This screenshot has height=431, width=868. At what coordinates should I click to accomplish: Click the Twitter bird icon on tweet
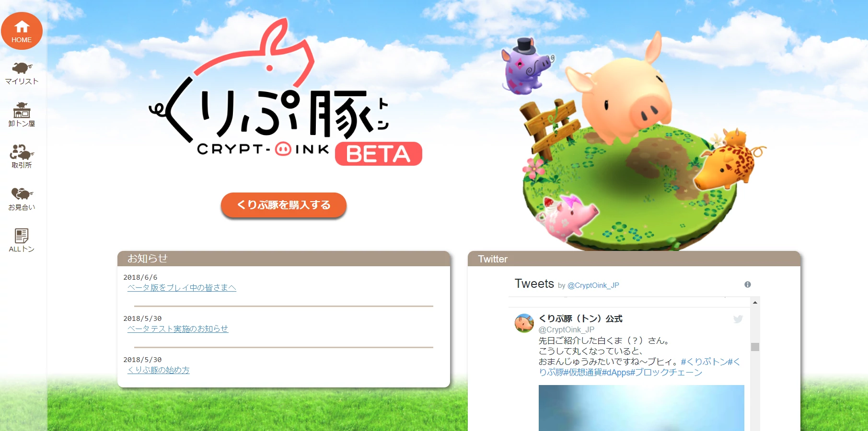pos(738,319)
